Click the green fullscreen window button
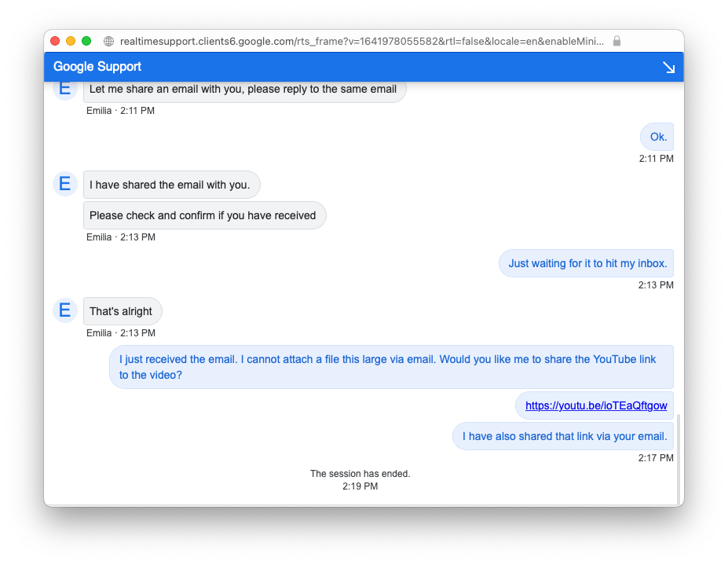Image resolution: width=728 pixels, height=565 pixels. [86, 41]
